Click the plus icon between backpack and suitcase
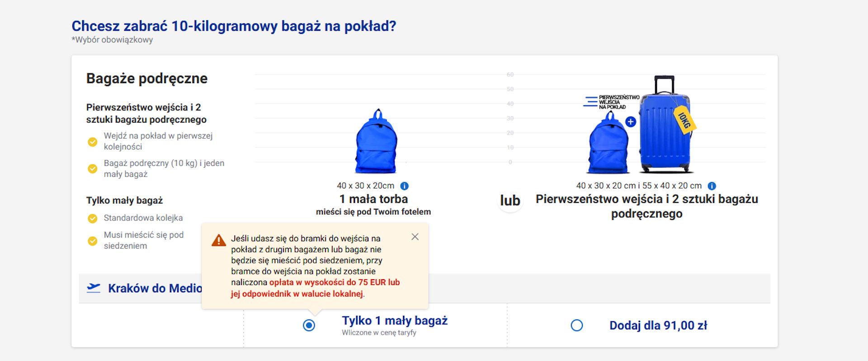Screen dimensions: 868x361 tap(631, 122)
